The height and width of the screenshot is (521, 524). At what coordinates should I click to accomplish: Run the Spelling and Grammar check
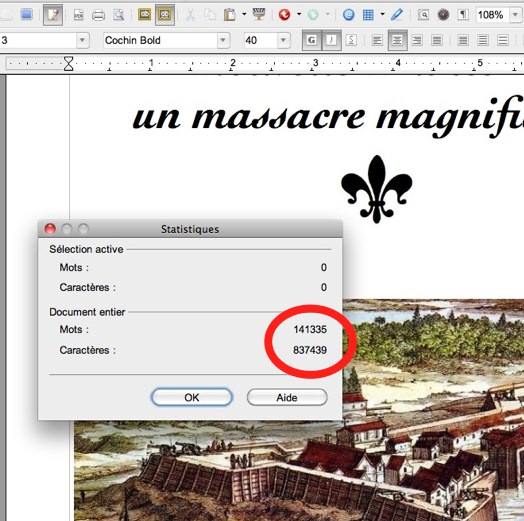(144, 14)
